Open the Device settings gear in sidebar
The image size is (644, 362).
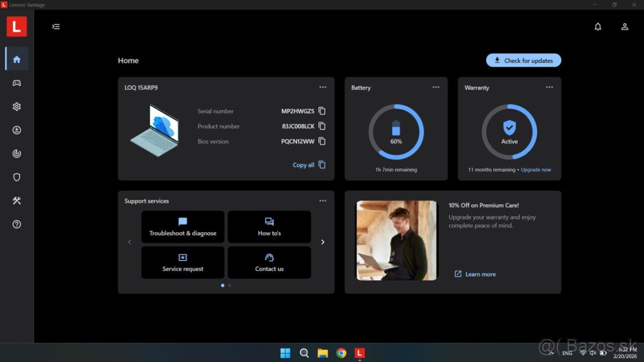point(17,106)
